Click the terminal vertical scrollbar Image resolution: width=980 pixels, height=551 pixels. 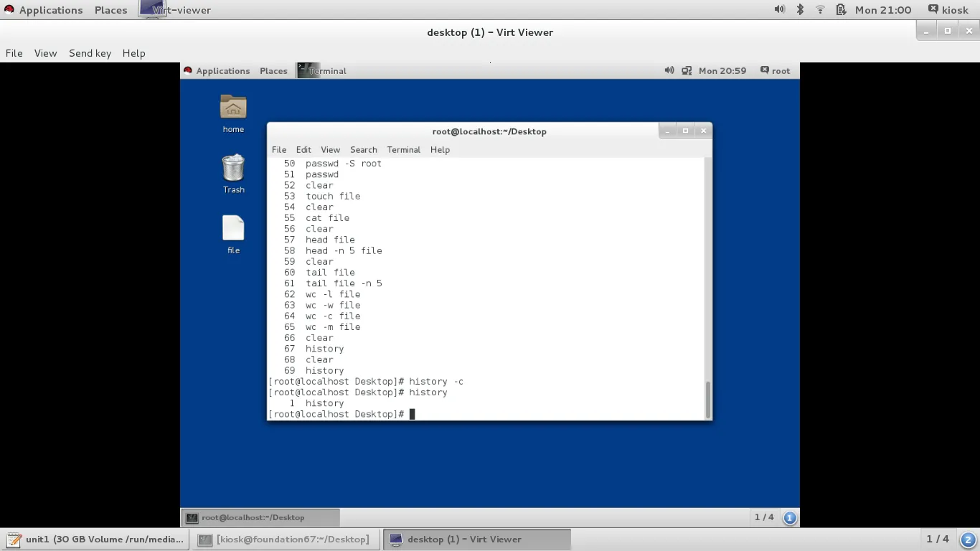click(x=708, y=400)
